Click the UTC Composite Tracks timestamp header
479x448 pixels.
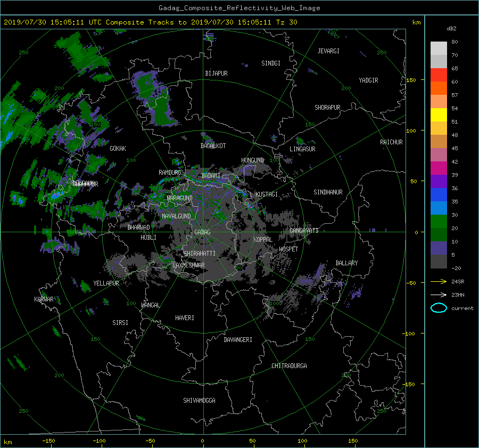151,22
